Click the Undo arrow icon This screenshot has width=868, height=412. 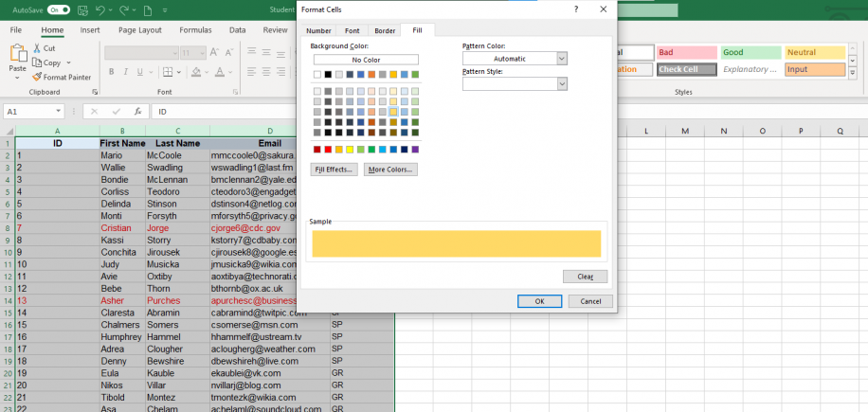[99, 10]
